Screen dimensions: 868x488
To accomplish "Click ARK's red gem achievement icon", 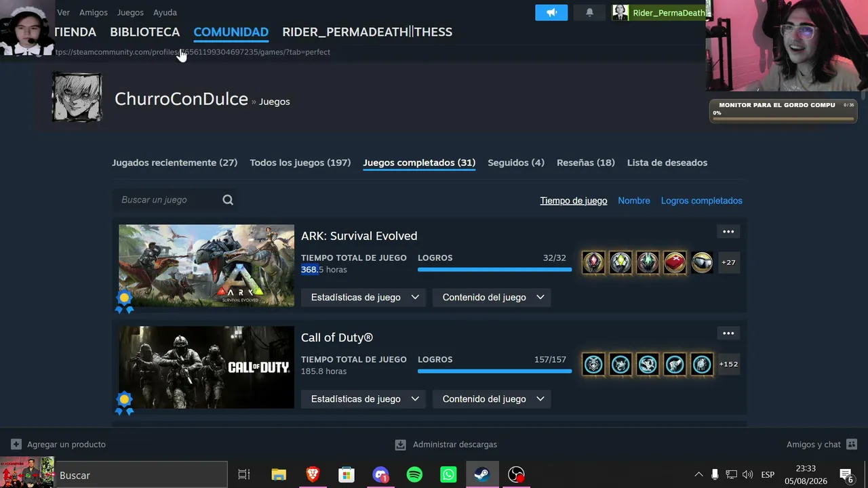I will tap(593, 262).
